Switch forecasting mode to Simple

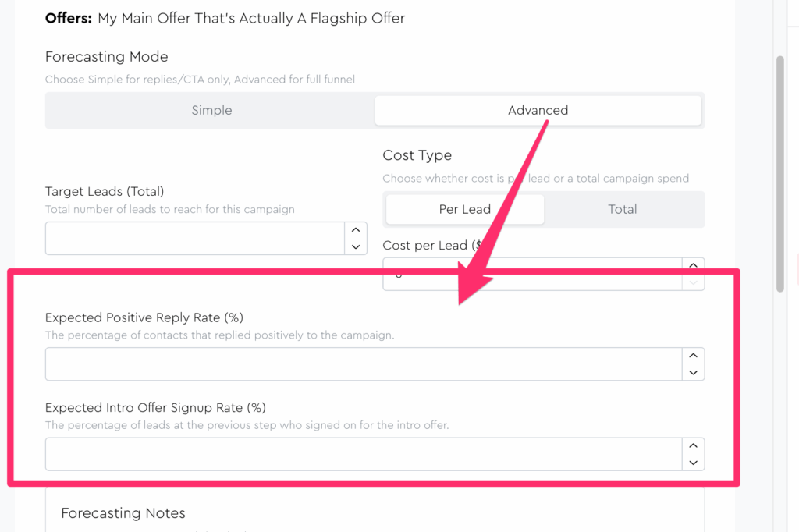(x=211, y=110)
